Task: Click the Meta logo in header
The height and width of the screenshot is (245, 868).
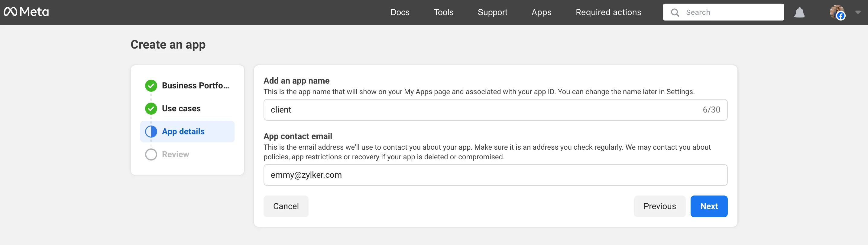Action: pyautogui.click(x=26, y=12)
